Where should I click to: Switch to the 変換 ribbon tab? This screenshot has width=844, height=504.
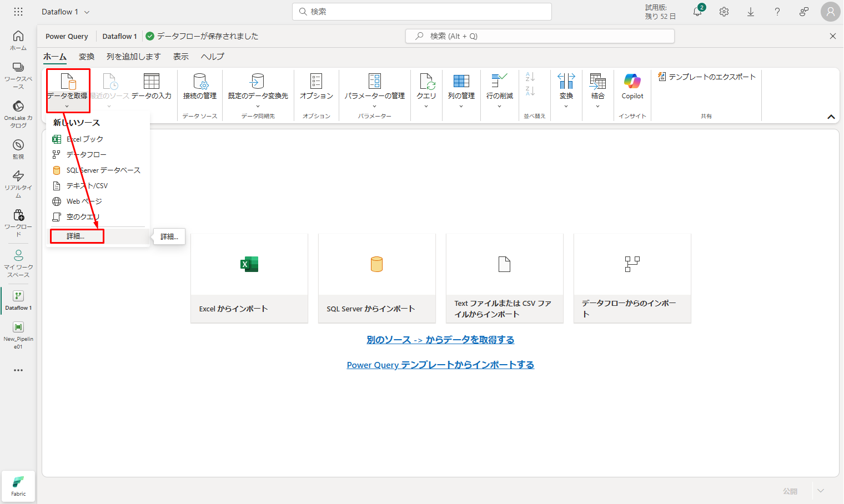pyautogui.click(x=87, y=57)
